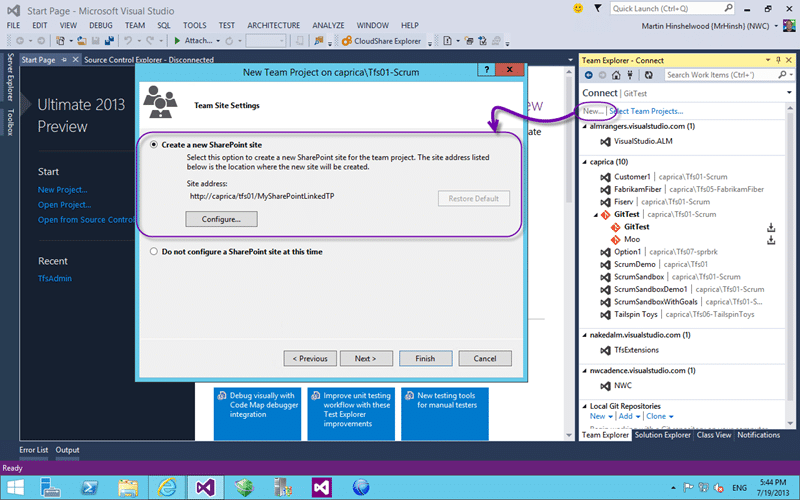Click the Undo toolbar icon
Image resolution: width=800 pixels, height=500 pixels.
[128, 40]
